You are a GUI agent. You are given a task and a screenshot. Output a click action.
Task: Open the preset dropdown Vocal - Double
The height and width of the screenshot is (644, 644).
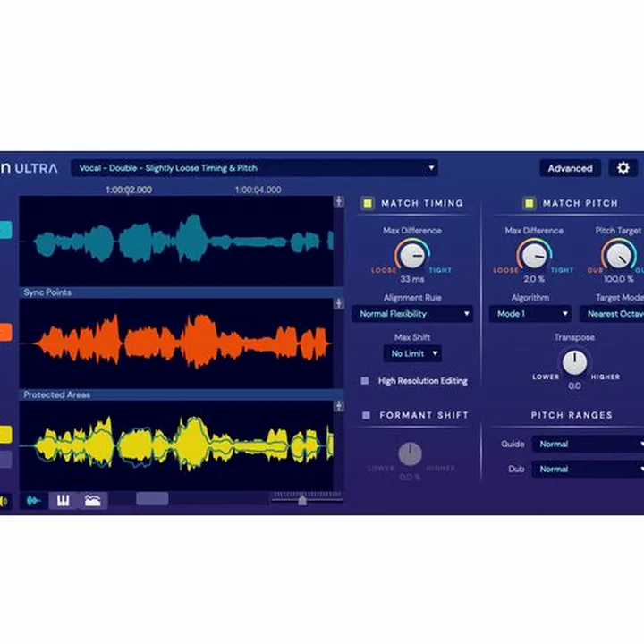click(x=254, y=168)
